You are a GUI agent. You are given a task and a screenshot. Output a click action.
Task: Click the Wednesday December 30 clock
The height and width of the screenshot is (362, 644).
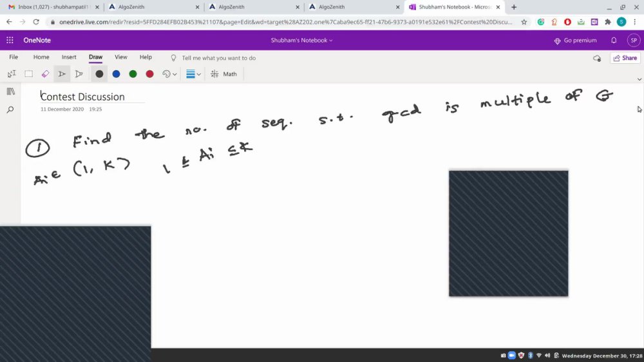(602, 356)
